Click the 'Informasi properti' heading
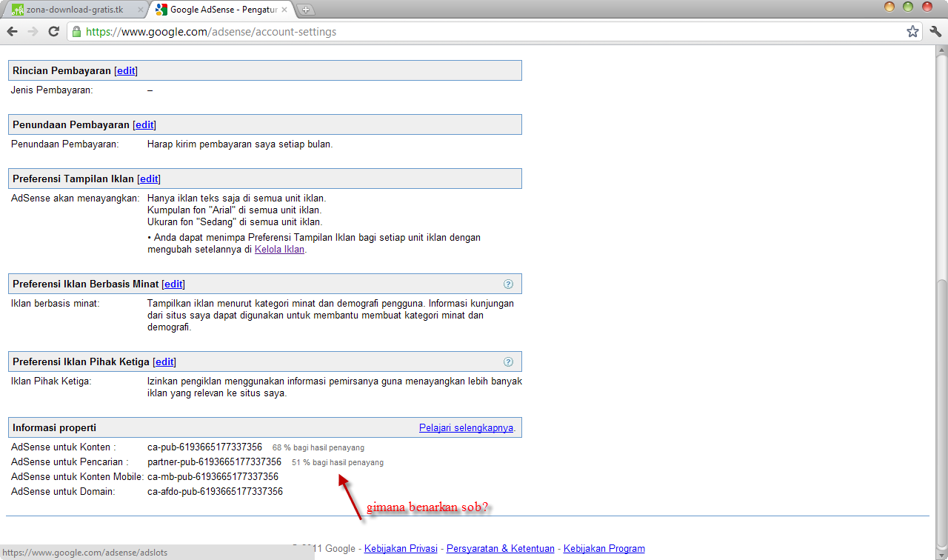This screenshot has height=560, width=948. 54,427
